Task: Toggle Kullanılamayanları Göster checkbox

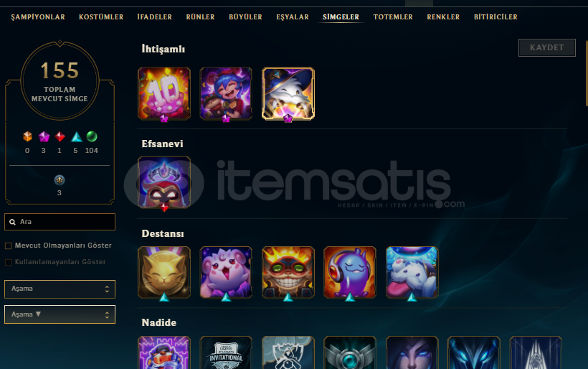Action: tap(9, 262)
